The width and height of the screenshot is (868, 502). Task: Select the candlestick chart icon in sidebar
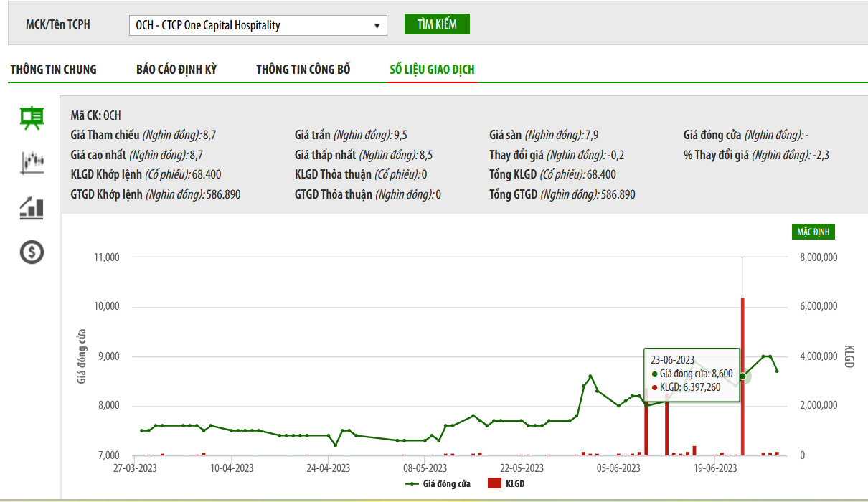pos(32,162)
